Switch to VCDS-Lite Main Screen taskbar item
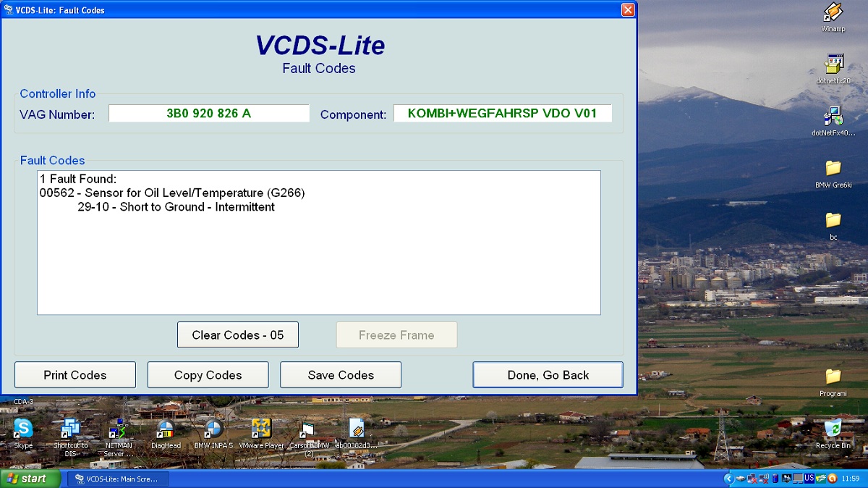 click(119, 479)
